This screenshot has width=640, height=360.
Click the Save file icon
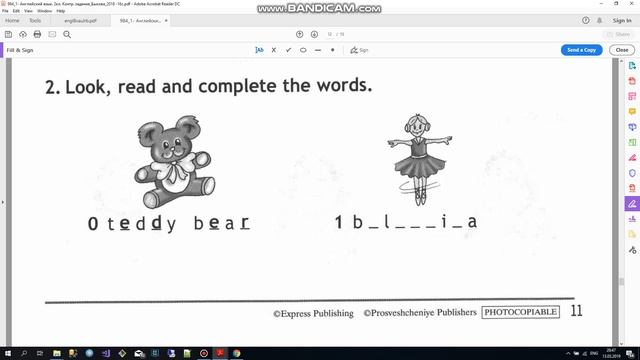[8, 34]
